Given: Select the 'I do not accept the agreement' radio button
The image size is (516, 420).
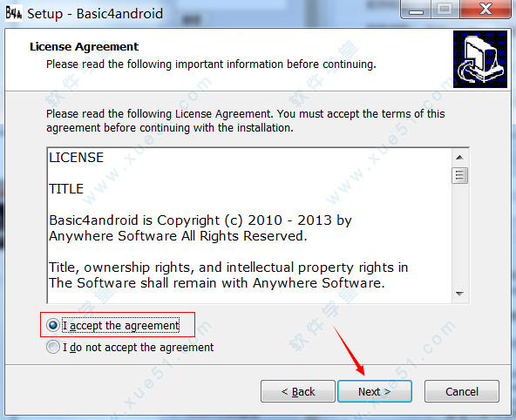Looking at the screenshot, I should pos(53,347).
